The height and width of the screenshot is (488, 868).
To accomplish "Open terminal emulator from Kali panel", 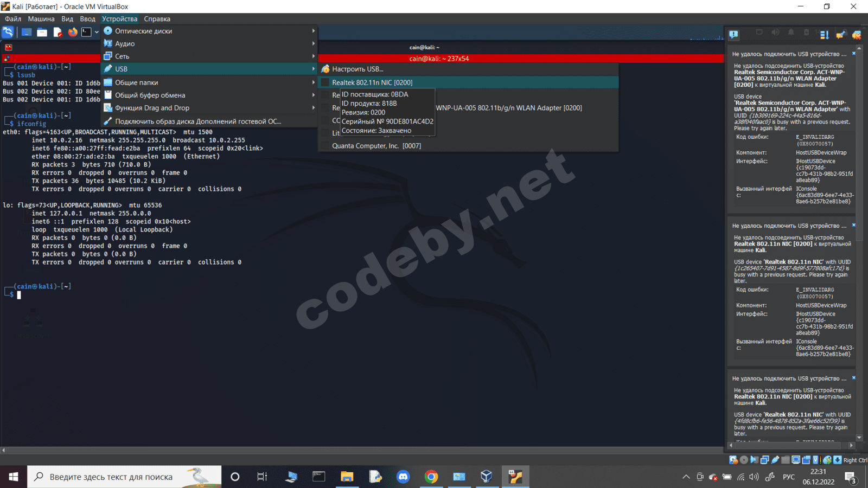I will tap(87, 33).
